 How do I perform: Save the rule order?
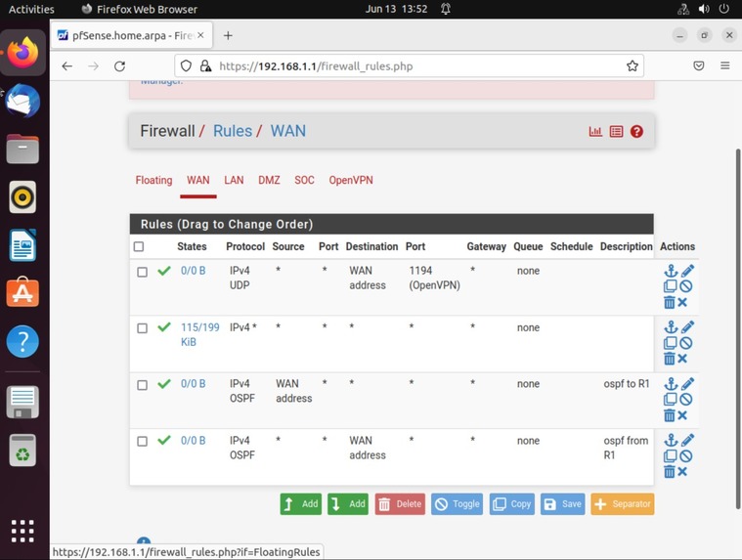(563, 504)
